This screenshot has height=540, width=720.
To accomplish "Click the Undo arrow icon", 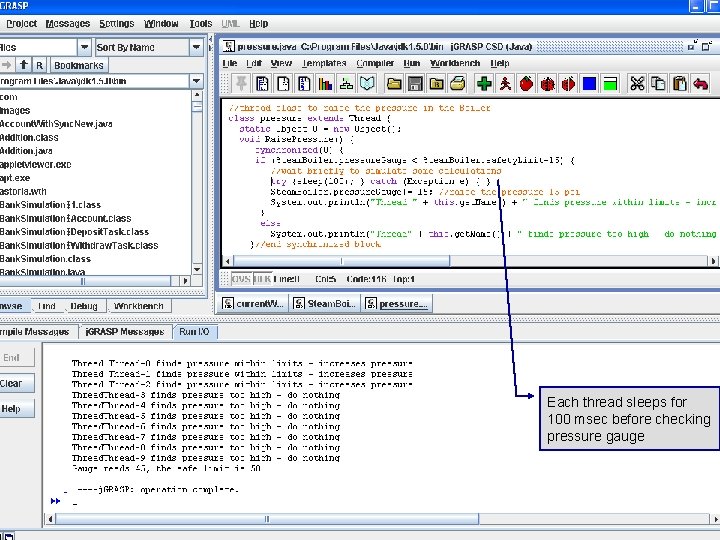I will [703, 84].
